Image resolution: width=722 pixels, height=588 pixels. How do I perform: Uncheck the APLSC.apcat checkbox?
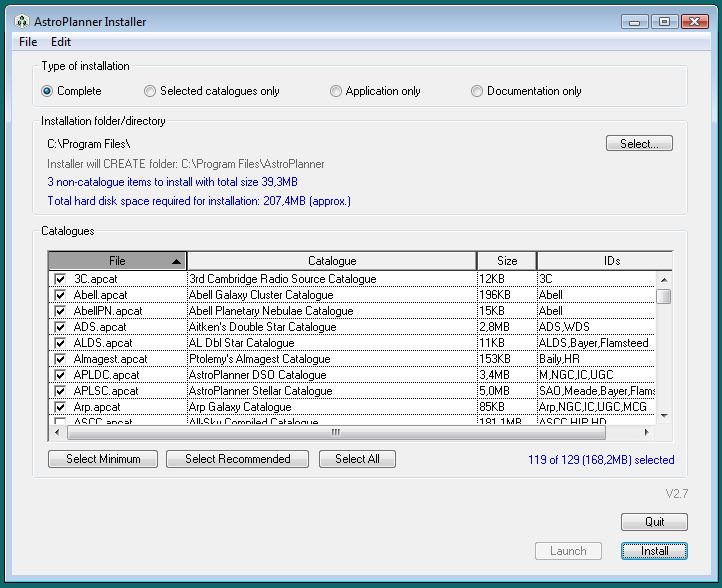coord(60,391)
